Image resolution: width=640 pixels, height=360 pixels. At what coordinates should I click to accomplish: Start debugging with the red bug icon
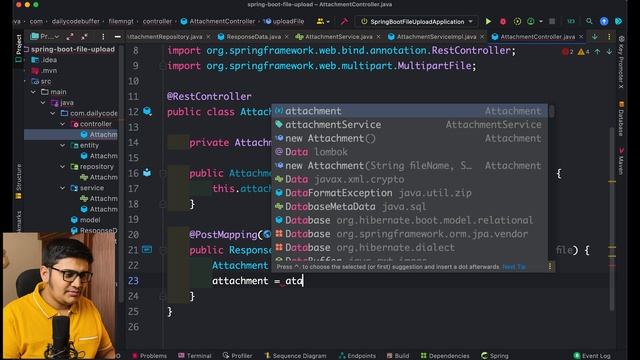tap(503, 21)
